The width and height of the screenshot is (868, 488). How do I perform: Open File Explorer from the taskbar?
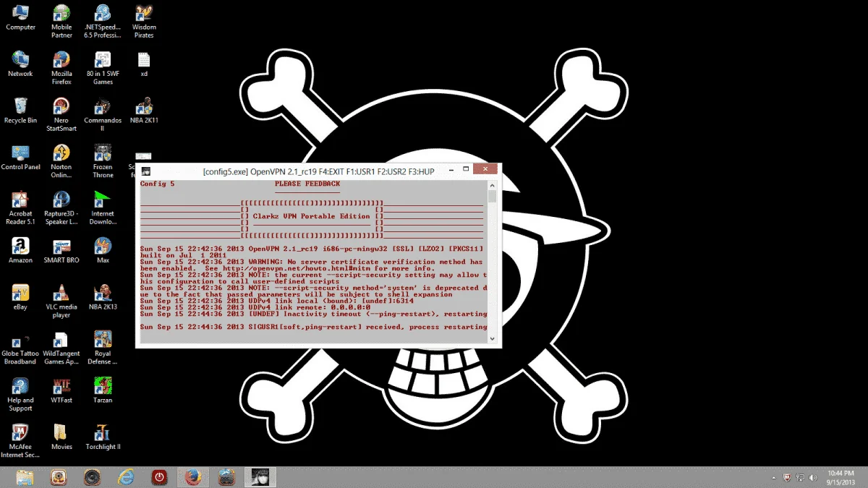(25, 477)
